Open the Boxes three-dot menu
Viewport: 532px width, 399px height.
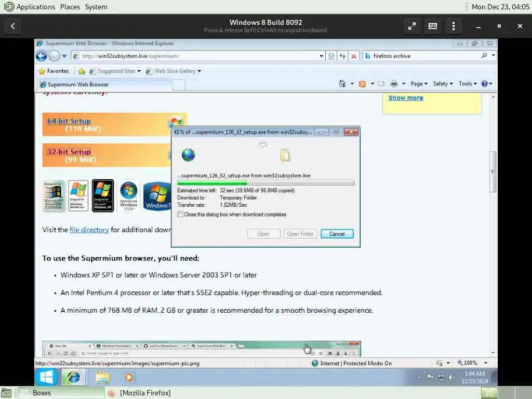453,26
